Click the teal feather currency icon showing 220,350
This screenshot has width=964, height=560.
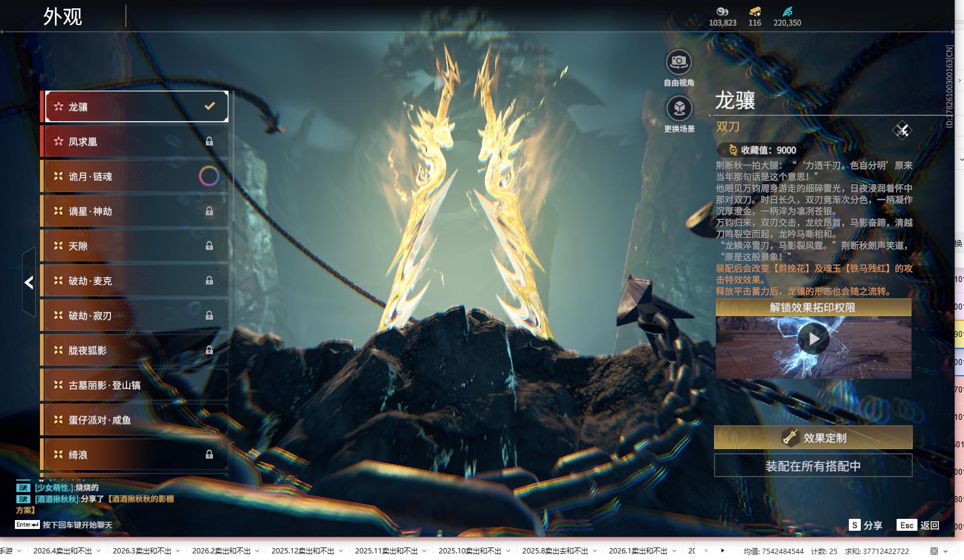tap(787, 11)
